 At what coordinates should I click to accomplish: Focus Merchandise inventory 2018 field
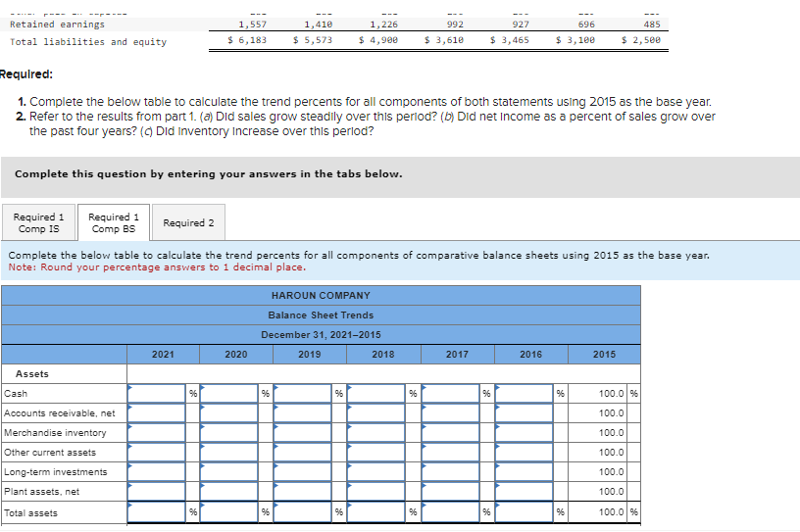[x=376, y=432]
